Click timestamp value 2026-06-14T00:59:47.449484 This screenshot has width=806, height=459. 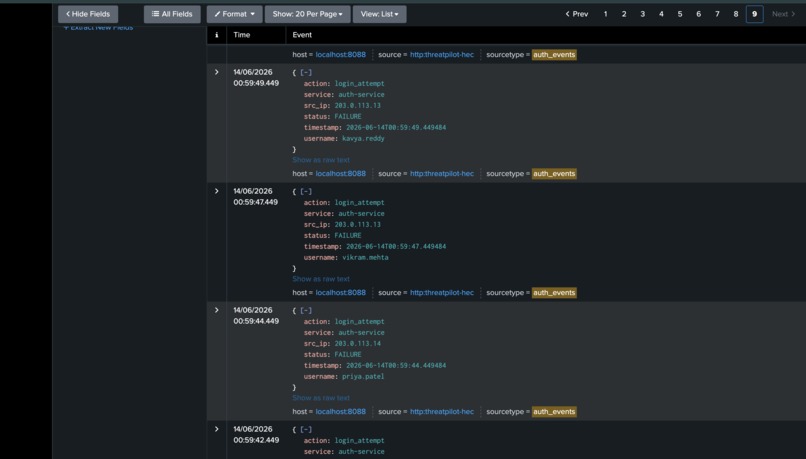[396, 246]
